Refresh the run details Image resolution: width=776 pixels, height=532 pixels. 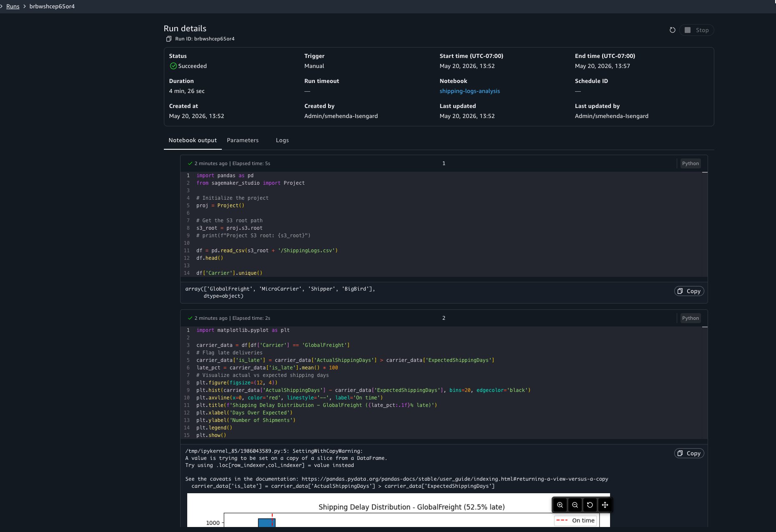pyautogui.click(x=672, y=30)
